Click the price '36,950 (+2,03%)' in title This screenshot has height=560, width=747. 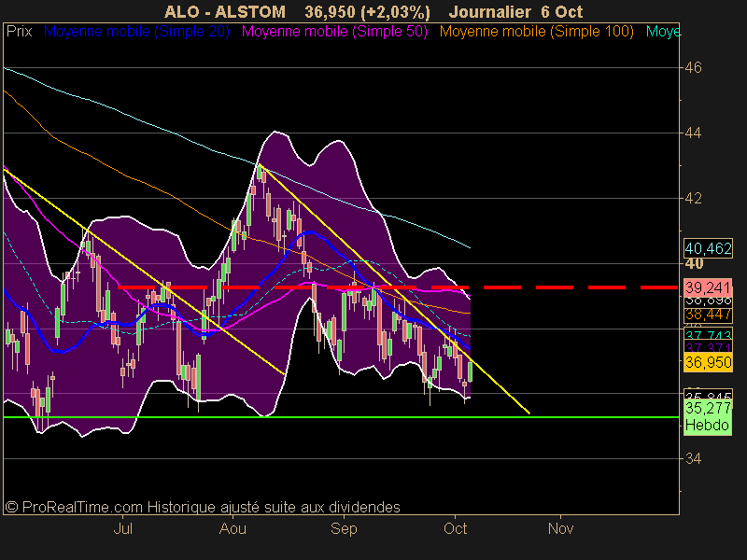(367, 11)
